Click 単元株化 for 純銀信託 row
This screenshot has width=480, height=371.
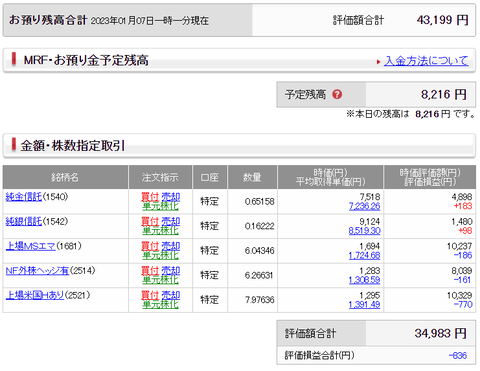[x=160, y=231]
